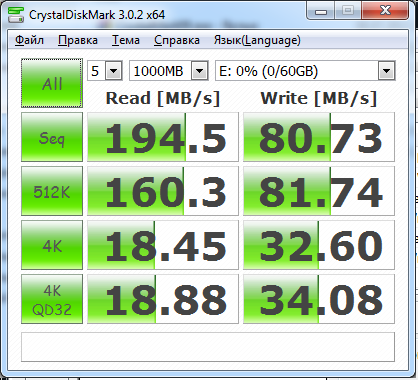
Task: Start the 512K benchmark test
Action: tap(52, 191)
